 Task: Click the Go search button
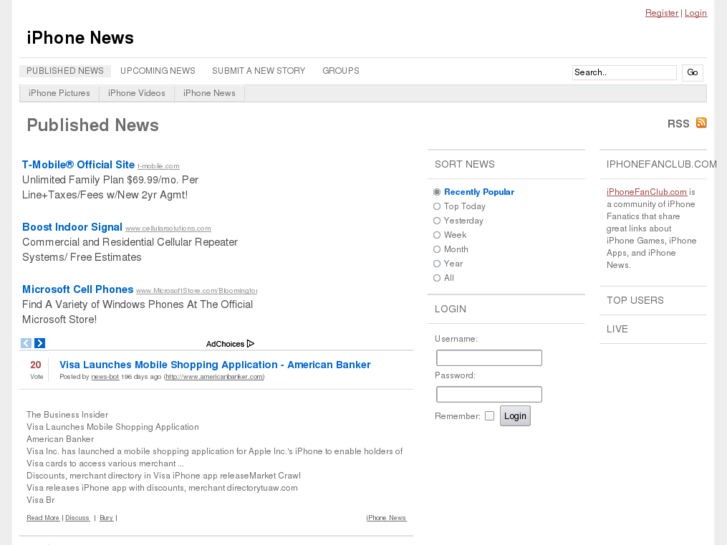(693, 72)
